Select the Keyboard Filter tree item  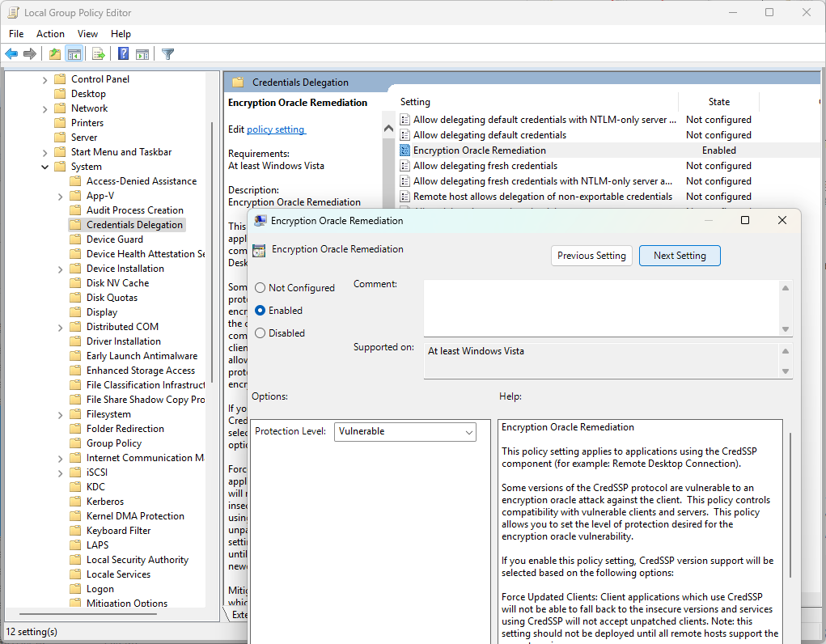[x=119, y=531]
